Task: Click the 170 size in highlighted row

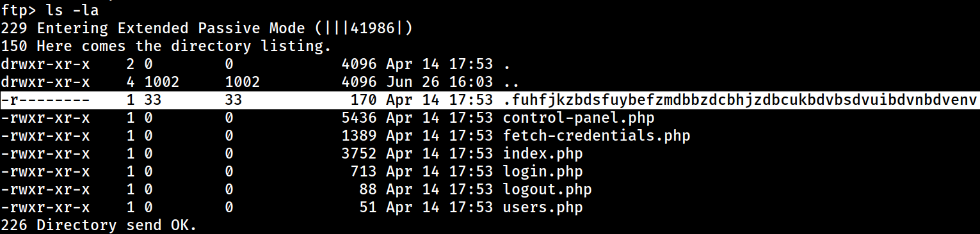Action: pos(363,100)
